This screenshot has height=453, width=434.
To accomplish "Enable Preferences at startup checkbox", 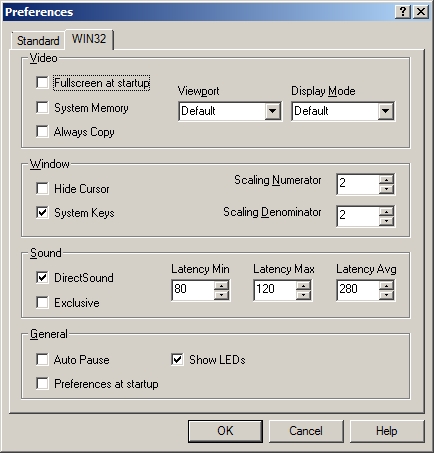I will (x=42, y=383).
